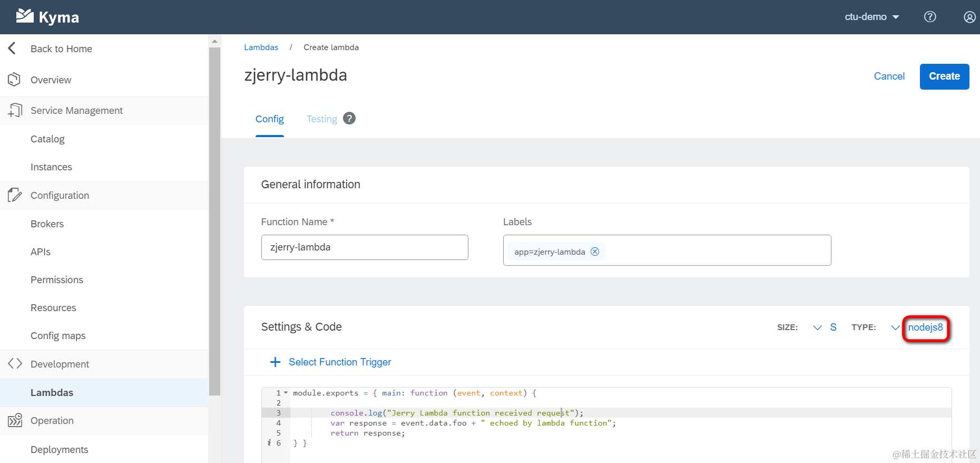The height and width of the screenshot is (463, 980).
Task: Open the user profile icon
Action: (969, 17)
